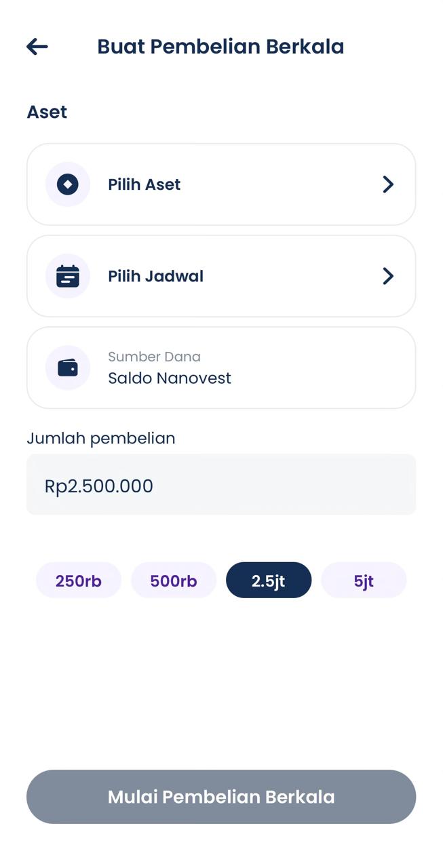Choose the 500rb amount chip

174,580
